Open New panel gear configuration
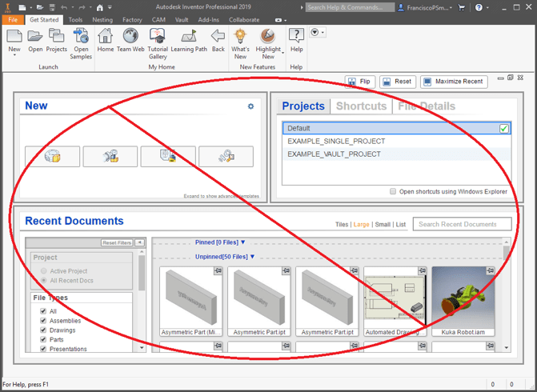Screen dimensions: 537x392 coord(250,106)
